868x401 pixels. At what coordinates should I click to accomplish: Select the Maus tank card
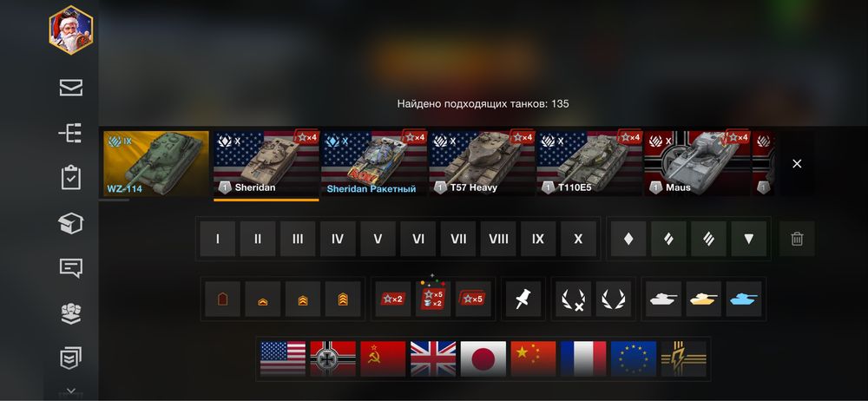tap(697, 163)
